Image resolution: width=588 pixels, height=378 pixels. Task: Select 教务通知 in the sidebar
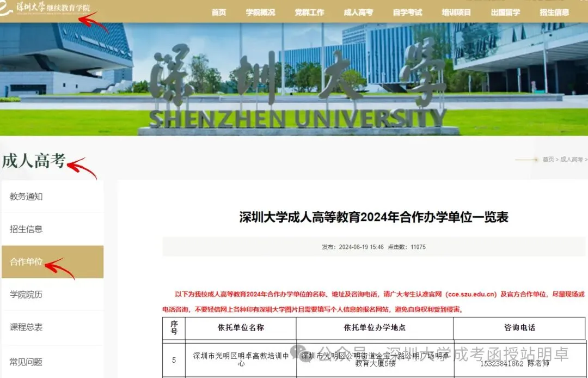(x=52, y=197)
